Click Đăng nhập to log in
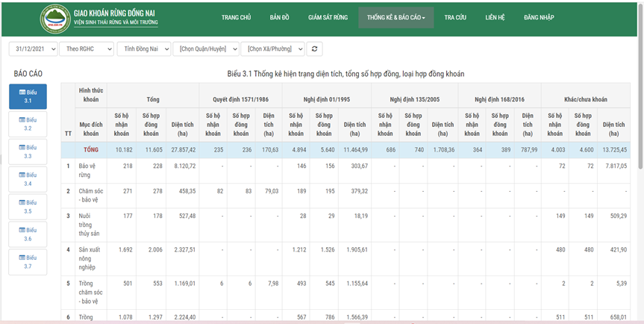This screenshot has width=644, height=324. click(539, 17)
